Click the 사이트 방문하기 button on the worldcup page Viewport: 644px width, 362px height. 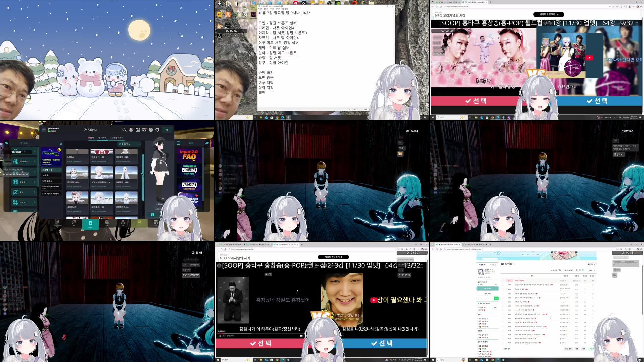[334, 257]
